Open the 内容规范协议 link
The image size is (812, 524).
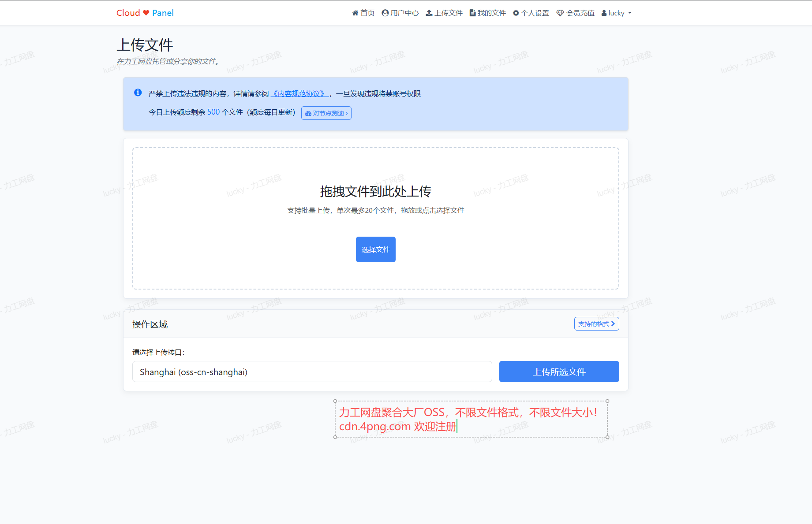(299, 94)
